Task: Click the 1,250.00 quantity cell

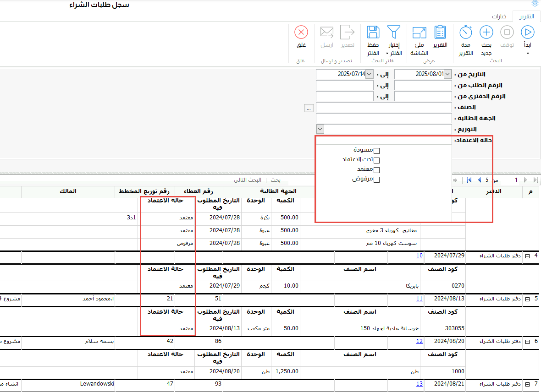Action: pos(287,371)
